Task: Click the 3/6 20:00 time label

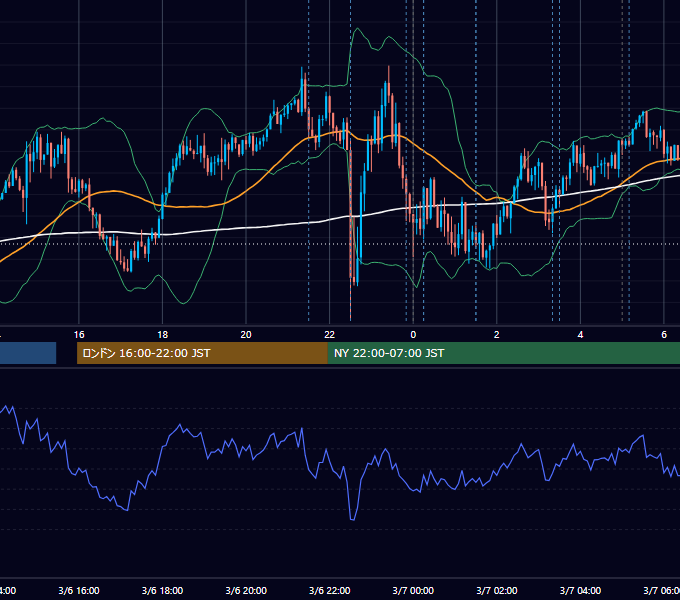Action: point(246,590)
